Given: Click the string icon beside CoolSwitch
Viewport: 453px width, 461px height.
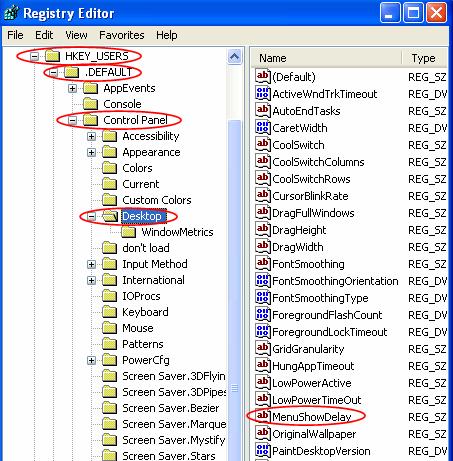Looking at the screenshot, I should click(x=263, y=145).
